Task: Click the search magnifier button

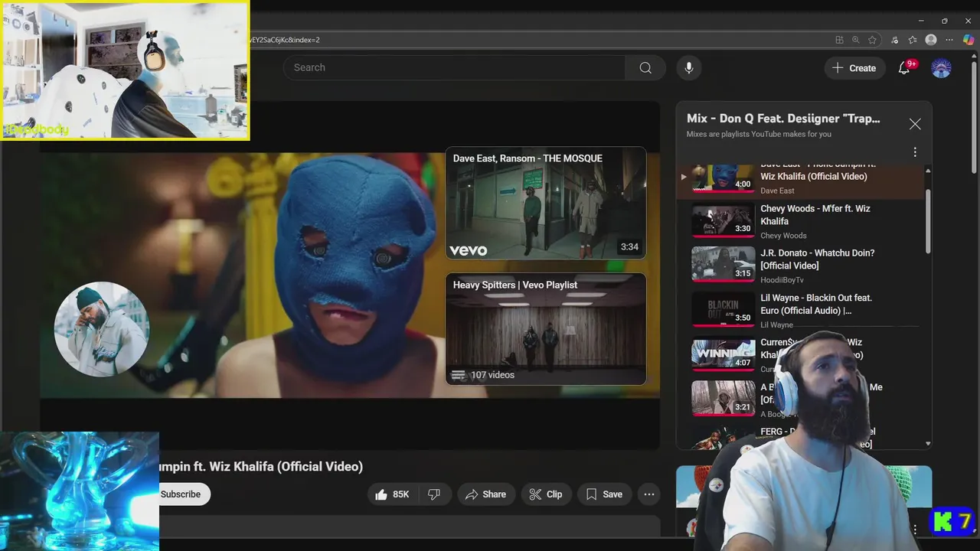Action: coord(645,67)
